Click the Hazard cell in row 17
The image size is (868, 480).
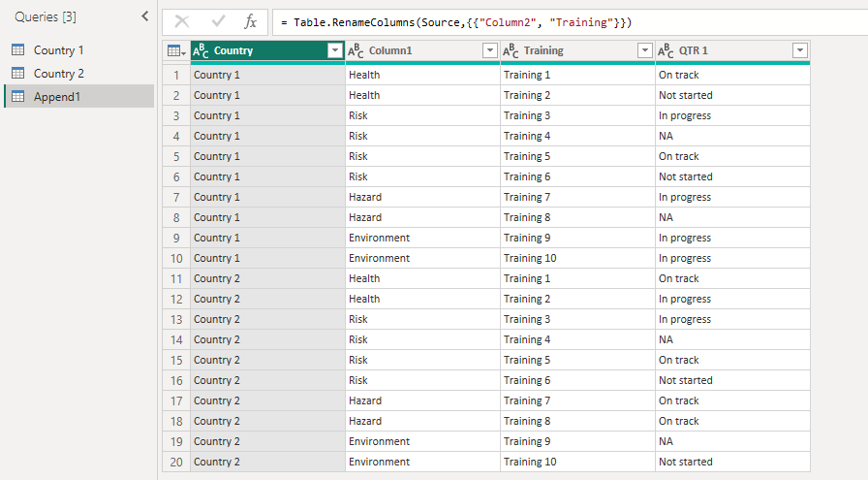[x=422, y=400]
